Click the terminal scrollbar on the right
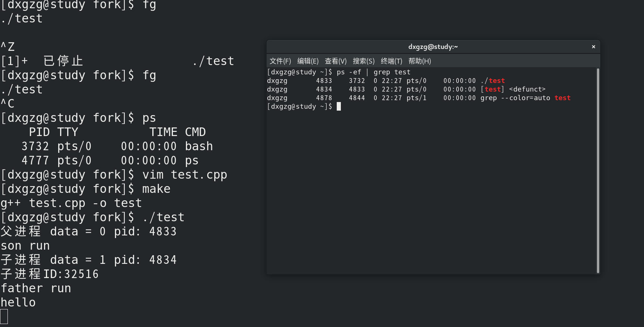644x327 pixels. pyautogui.click(x=598, y=168)
